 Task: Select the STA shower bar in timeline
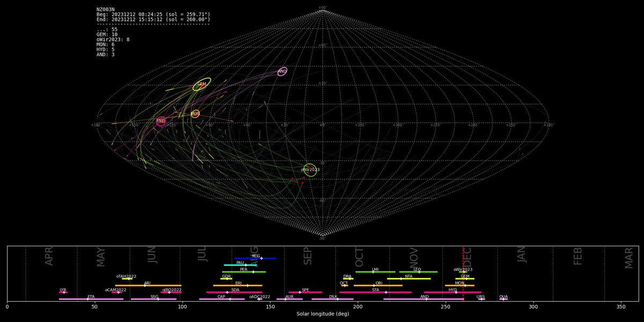(x=376, y=292)
